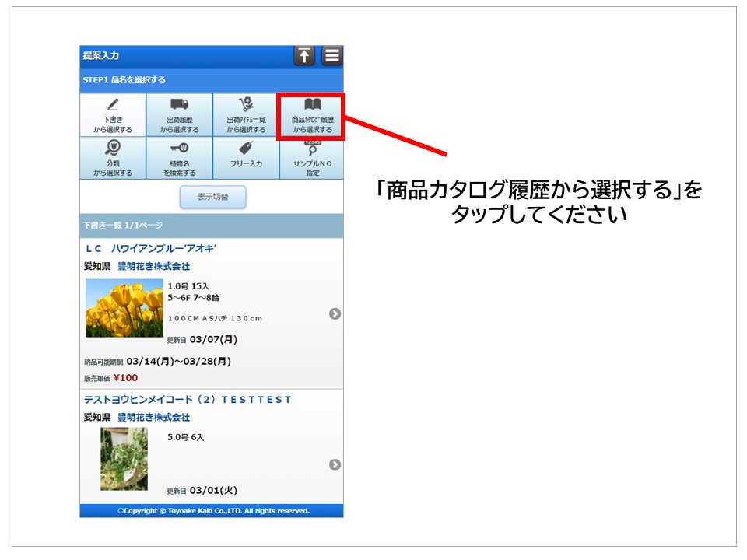Choose サンプルNO指定 magnifier icon
747x560 pixels.
(312, 149)
